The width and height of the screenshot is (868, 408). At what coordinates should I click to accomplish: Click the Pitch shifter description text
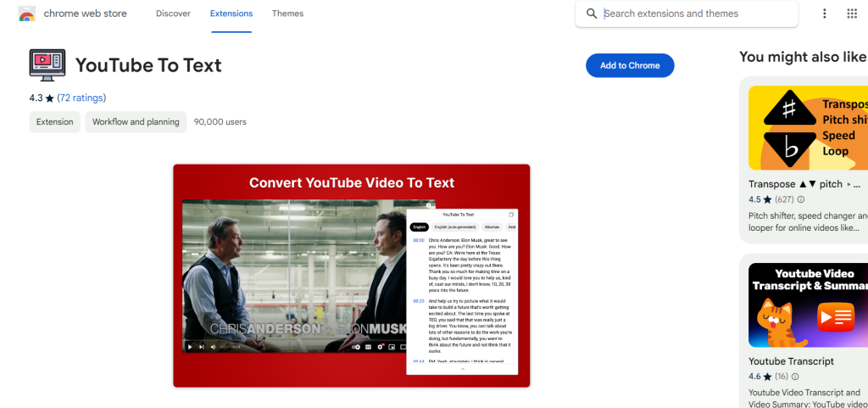point(808,221)
